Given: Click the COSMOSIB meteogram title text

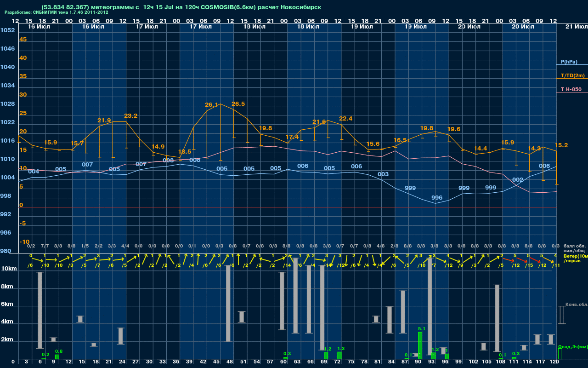Looking at the screenshot, I should click(181, 7).
